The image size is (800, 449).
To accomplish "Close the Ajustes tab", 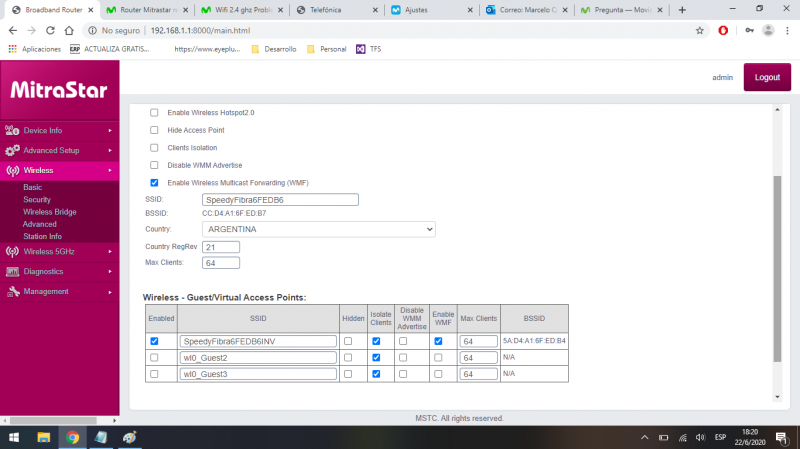I will tap(470, 10).
